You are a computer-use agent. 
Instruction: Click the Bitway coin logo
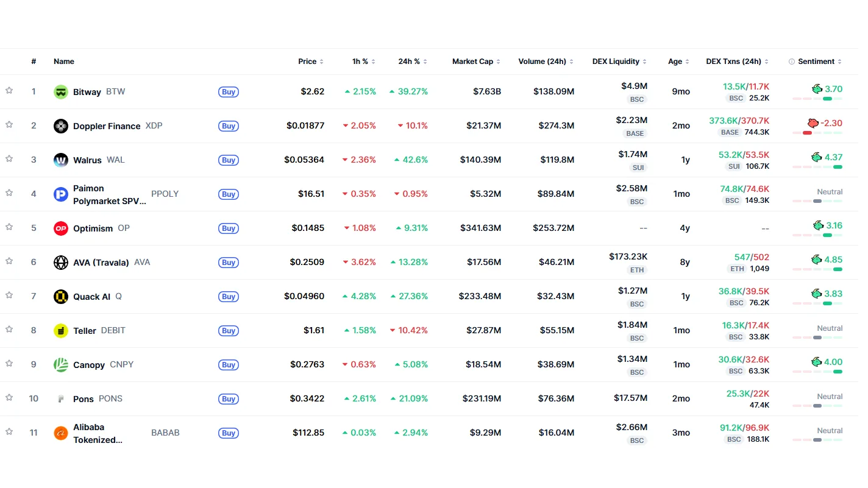(x=61, y=92)
